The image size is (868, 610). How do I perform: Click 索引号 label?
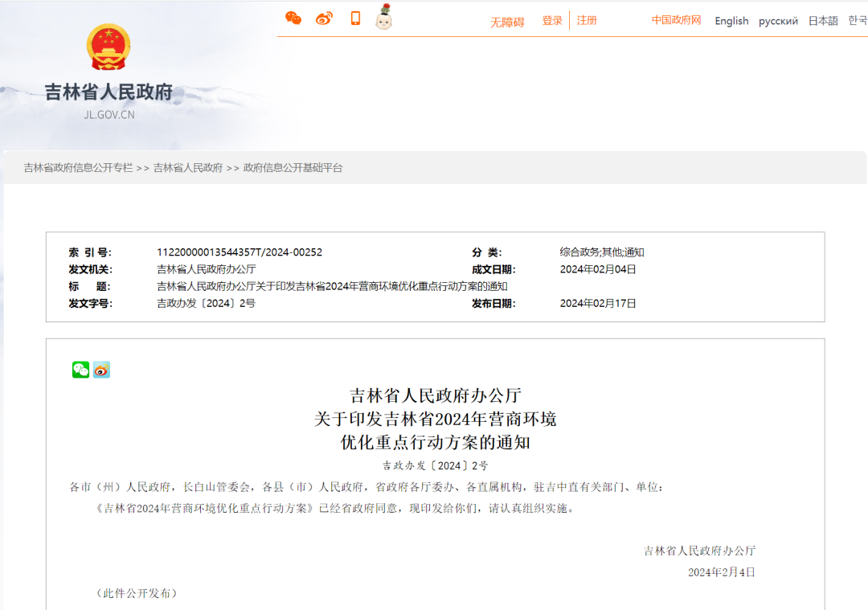90,252
